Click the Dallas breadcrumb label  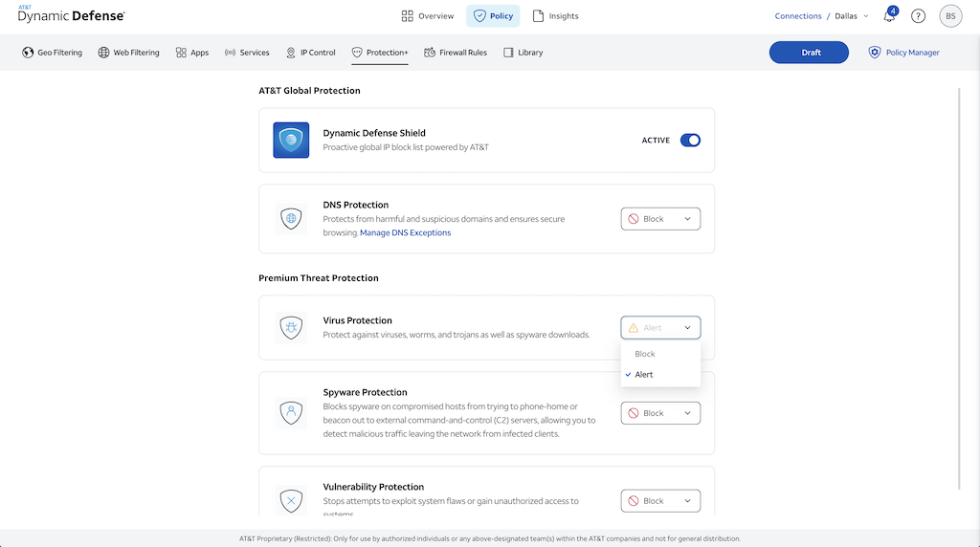tap(846, 16)
